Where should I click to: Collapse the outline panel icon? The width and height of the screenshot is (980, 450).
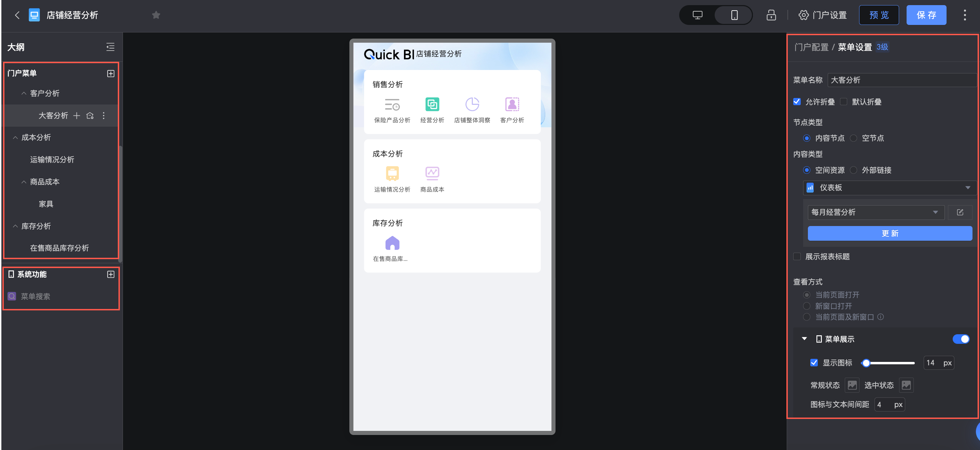110,47
